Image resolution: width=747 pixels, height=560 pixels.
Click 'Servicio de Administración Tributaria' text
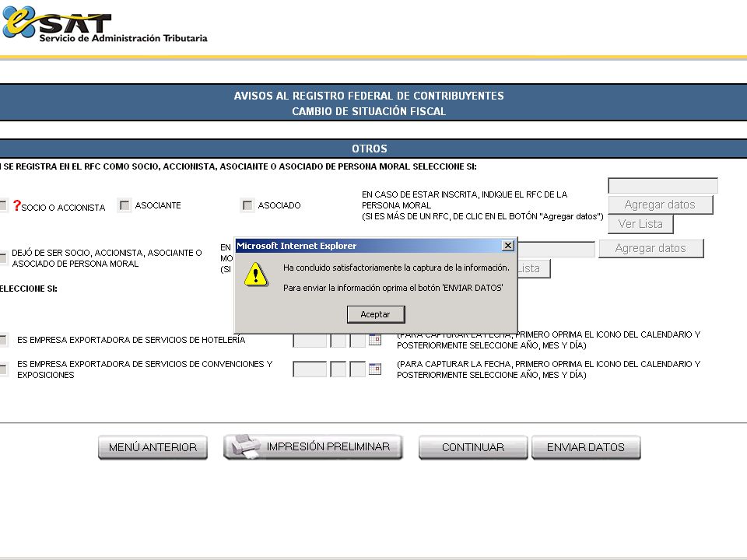coord(124,38)
